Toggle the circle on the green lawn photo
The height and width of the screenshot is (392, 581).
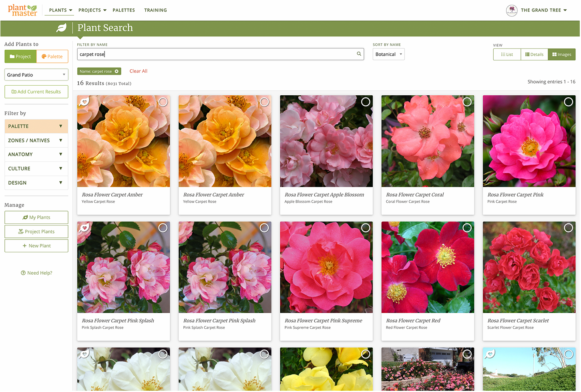568,354
